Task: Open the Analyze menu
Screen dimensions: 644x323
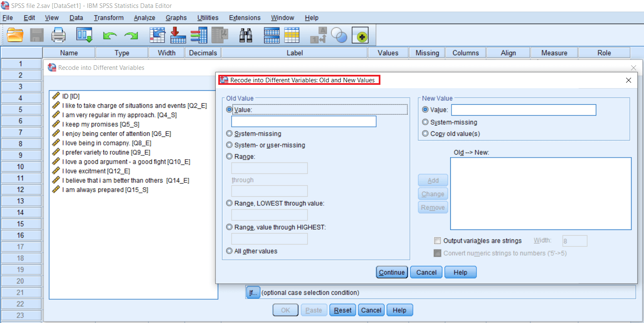Action: (x=144, y=18)
